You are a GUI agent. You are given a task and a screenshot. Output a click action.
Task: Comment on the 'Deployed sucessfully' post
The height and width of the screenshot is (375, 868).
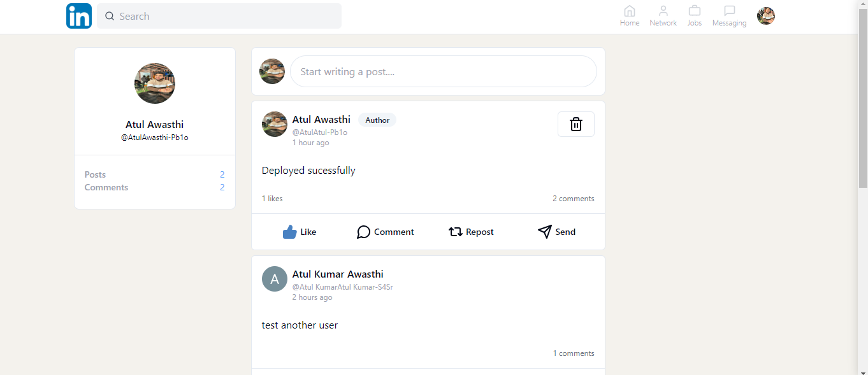pos(385,232)
